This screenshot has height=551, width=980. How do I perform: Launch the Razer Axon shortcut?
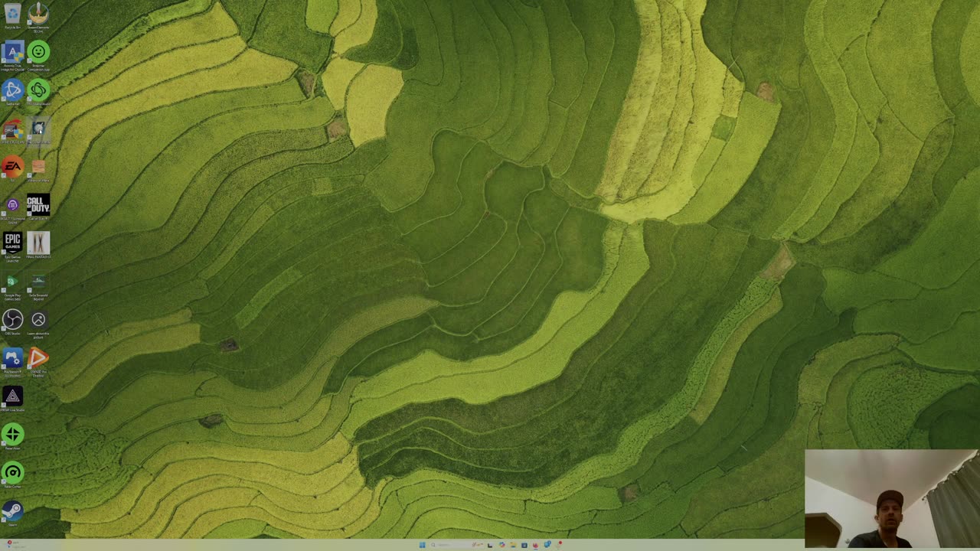pos(12,437)
